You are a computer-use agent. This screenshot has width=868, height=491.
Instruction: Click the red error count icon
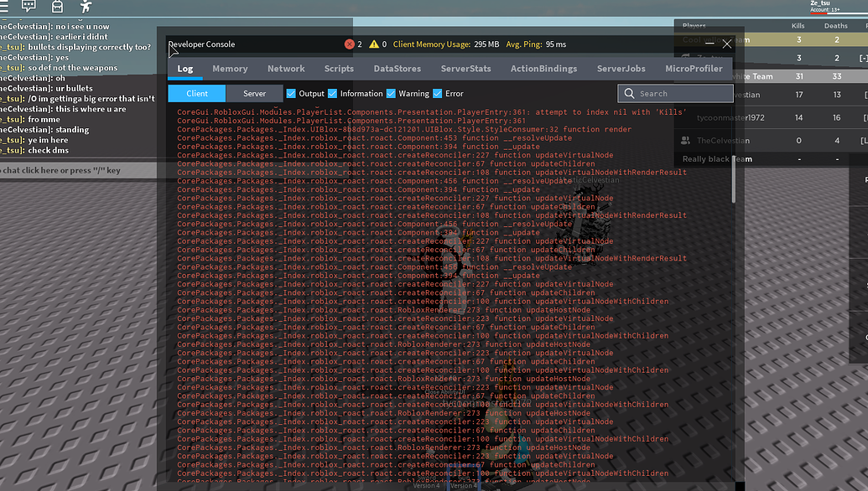[x=350, y=44]
